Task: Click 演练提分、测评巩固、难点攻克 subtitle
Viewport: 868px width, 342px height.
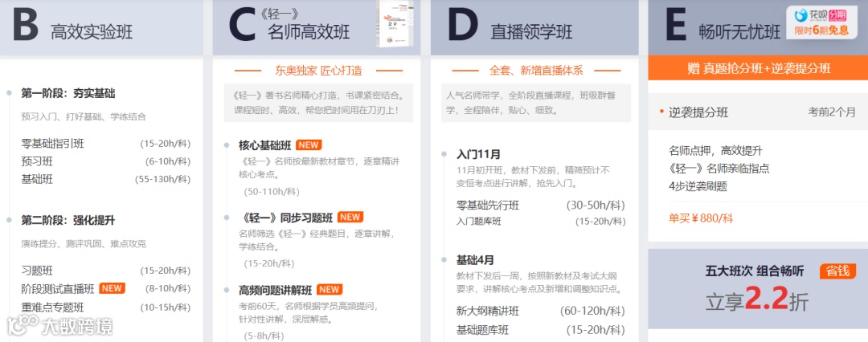Action: [84, 243]
